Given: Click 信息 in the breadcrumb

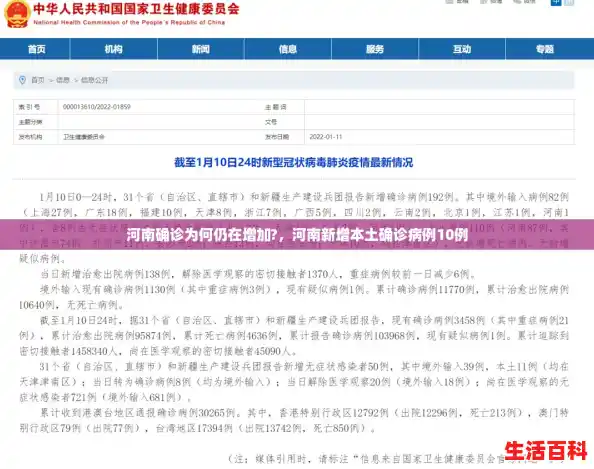Looking at the screenshot, I should 63,80.
